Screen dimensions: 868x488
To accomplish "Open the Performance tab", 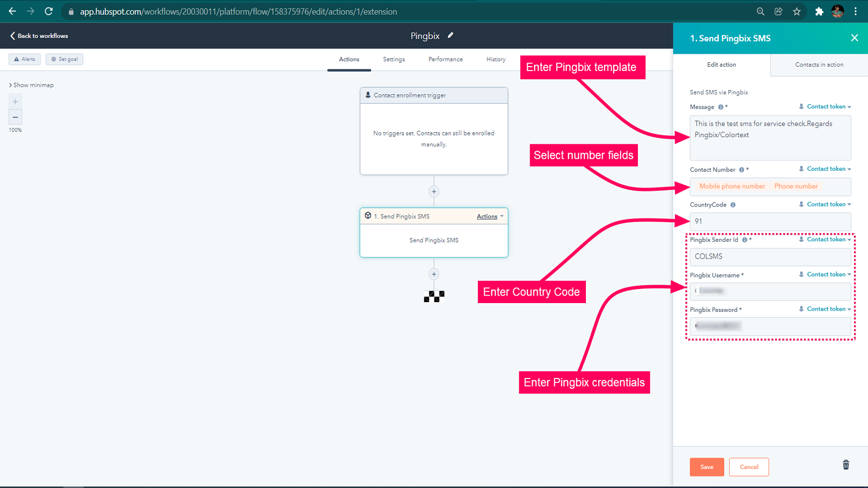I will click(x=445, y=60).
